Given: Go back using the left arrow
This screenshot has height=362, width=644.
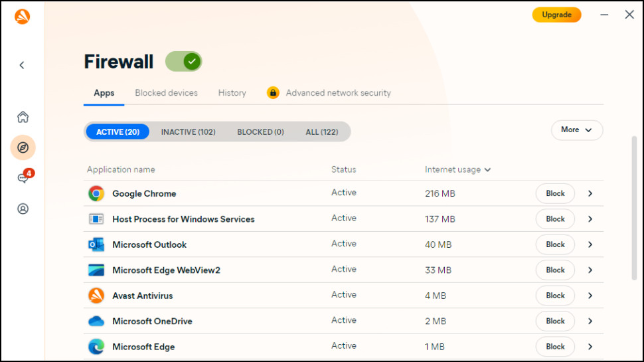Looking at the screenshot, I should tap(22, 65).
